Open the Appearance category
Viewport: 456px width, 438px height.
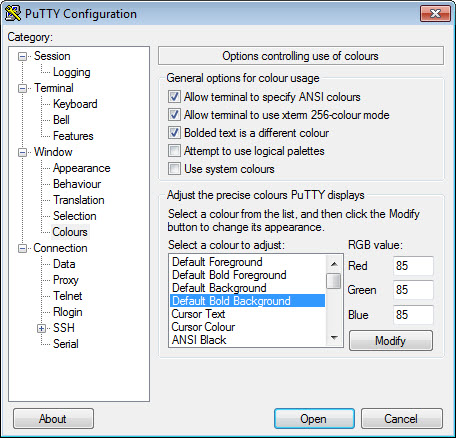pyautogui.click(x=82, y=168)
